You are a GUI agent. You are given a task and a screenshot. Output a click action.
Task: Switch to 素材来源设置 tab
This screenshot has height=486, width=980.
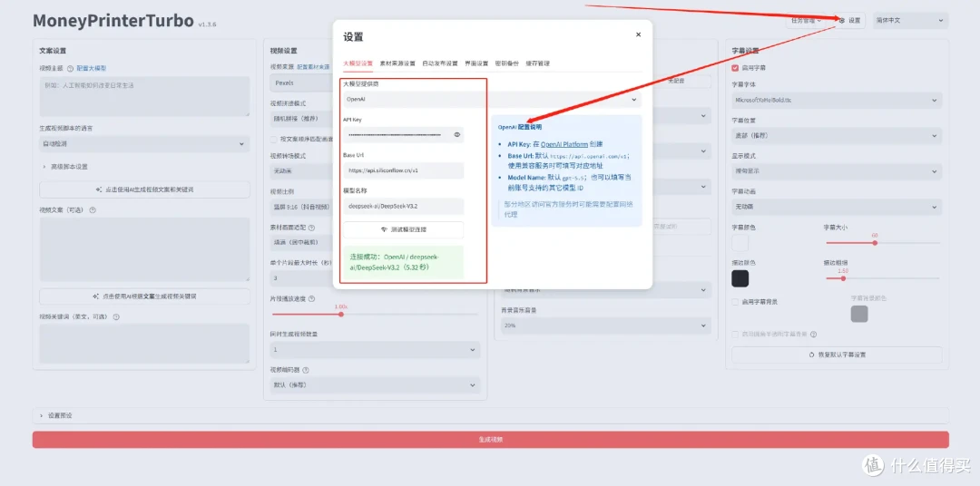point(397,63)
